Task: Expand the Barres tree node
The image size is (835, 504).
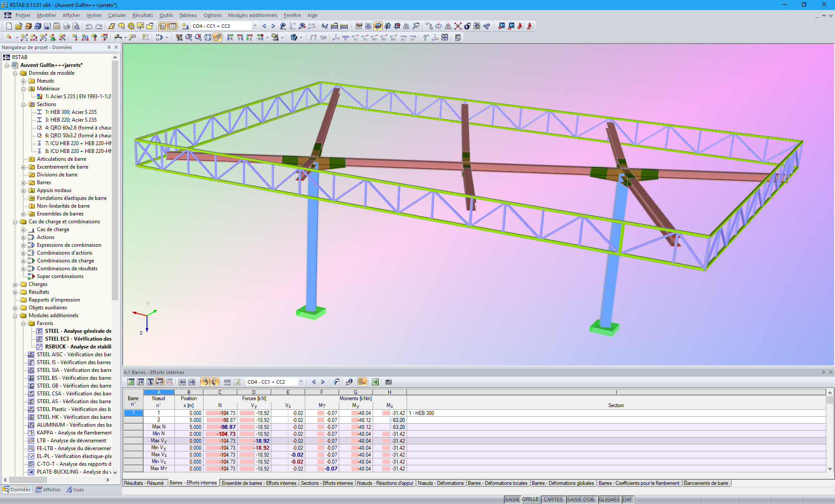Action: pos(23,182)
